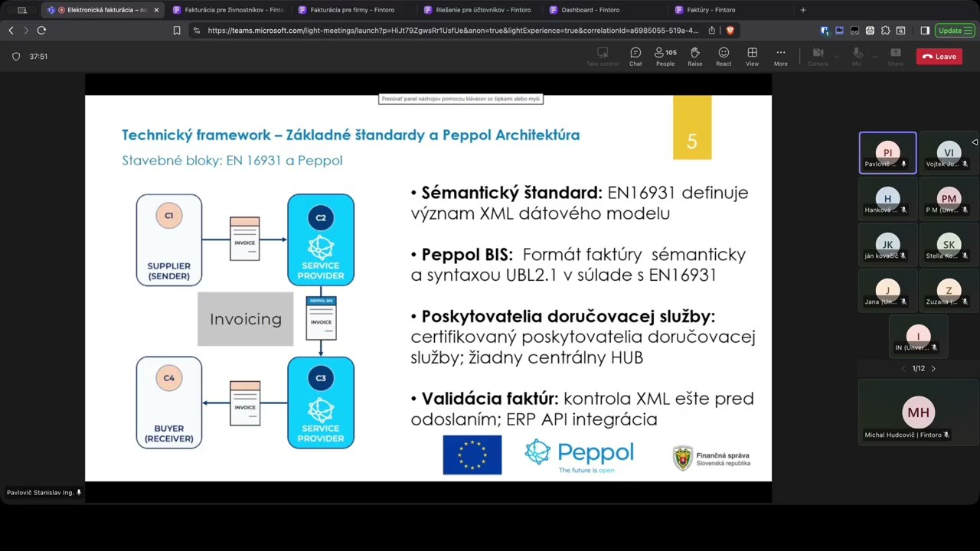Open the tab overview button at top left
980x551 pixels.
[x=21, y=10]
